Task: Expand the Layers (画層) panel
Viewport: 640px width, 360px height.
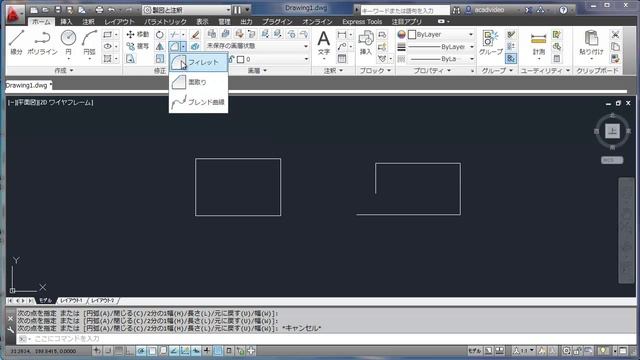Action: click(x=257, y=71)
